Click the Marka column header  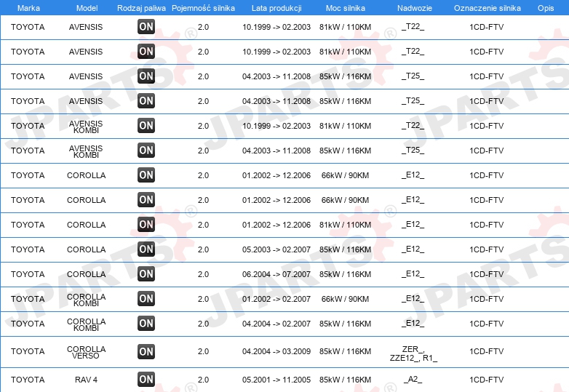point(28,8)
